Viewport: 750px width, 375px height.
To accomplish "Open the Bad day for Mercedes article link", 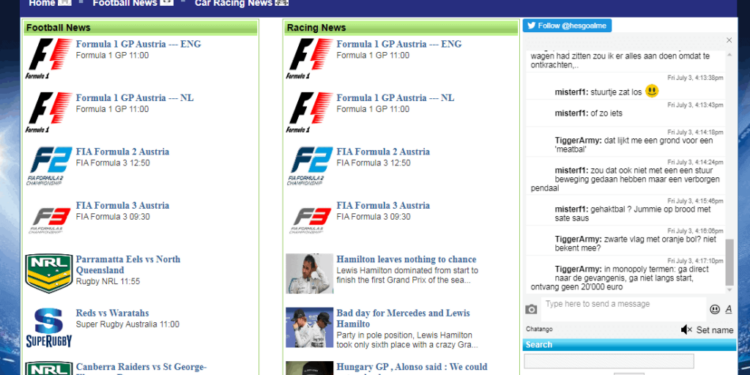I will click(403, 319).
